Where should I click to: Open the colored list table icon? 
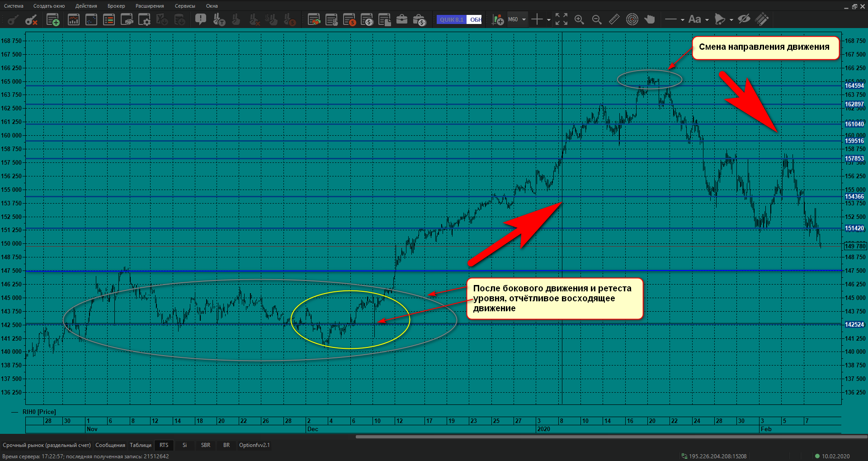click(x=109, y=19)
